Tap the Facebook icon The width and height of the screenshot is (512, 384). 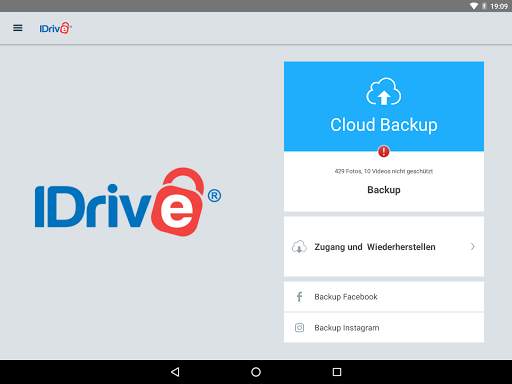pos(299,297)
